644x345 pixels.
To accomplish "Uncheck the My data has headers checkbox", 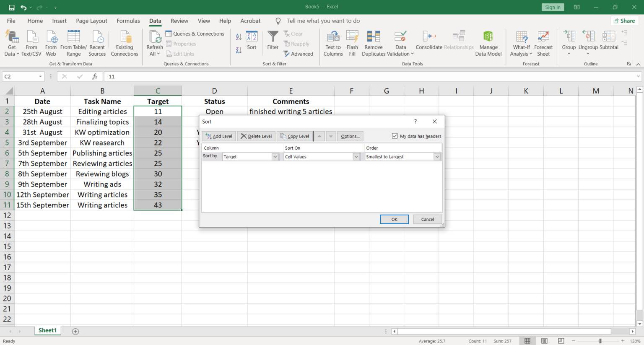I will [x=395, y=136].
